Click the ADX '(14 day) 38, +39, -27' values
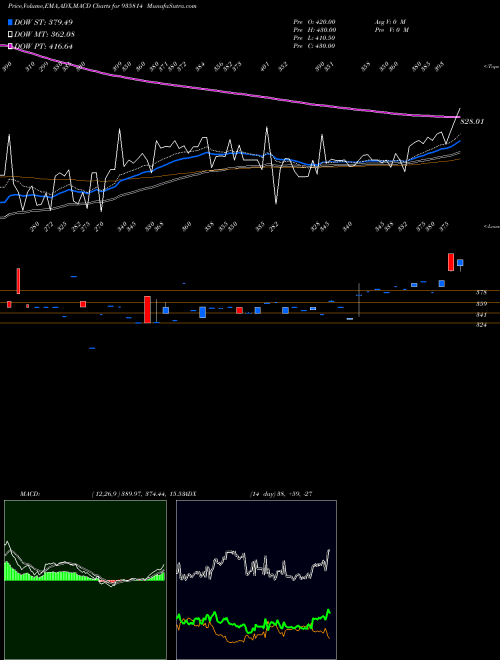 tap(281, 494)
